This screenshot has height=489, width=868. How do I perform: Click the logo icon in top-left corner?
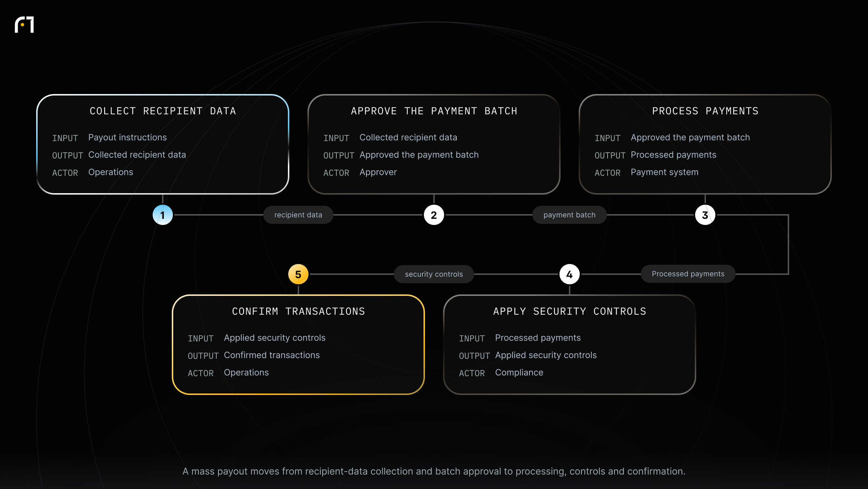click(x=24, y=25)
